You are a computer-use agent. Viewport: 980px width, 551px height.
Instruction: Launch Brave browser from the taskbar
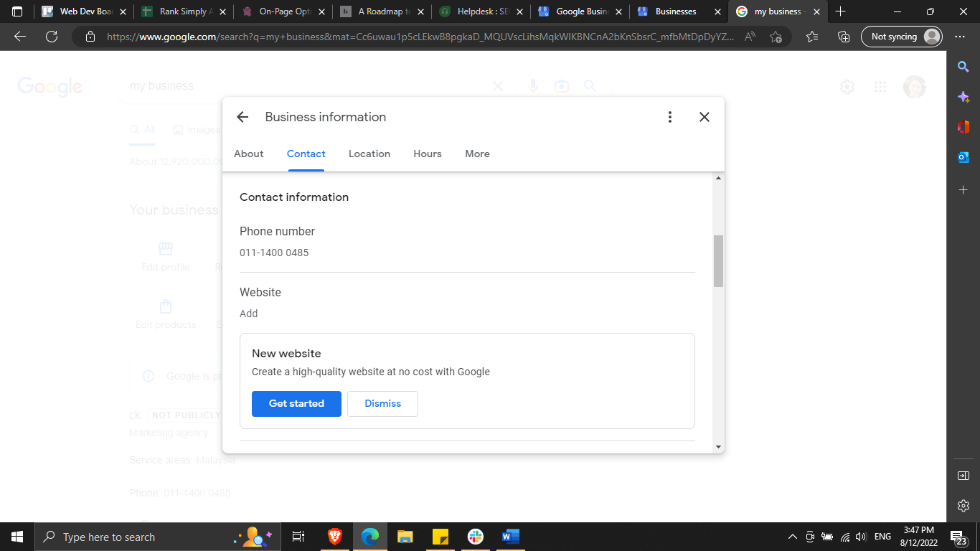[x=335, y=537]
